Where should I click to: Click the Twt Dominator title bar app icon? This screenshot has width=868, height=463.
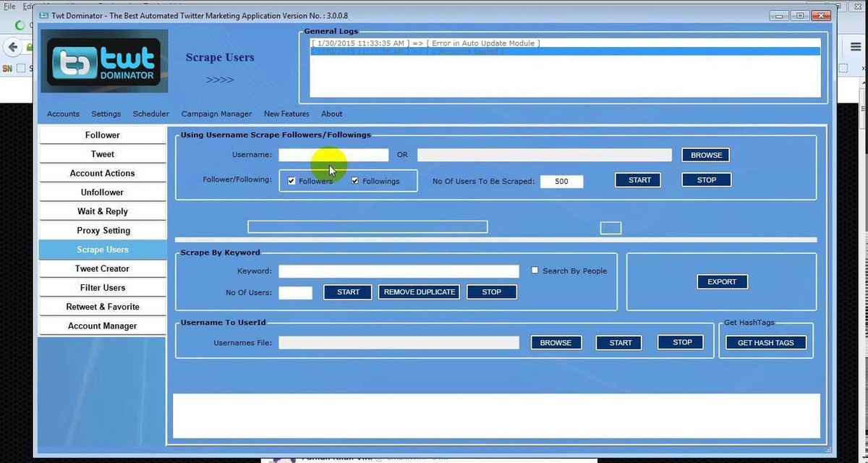[x=43, y=16]
